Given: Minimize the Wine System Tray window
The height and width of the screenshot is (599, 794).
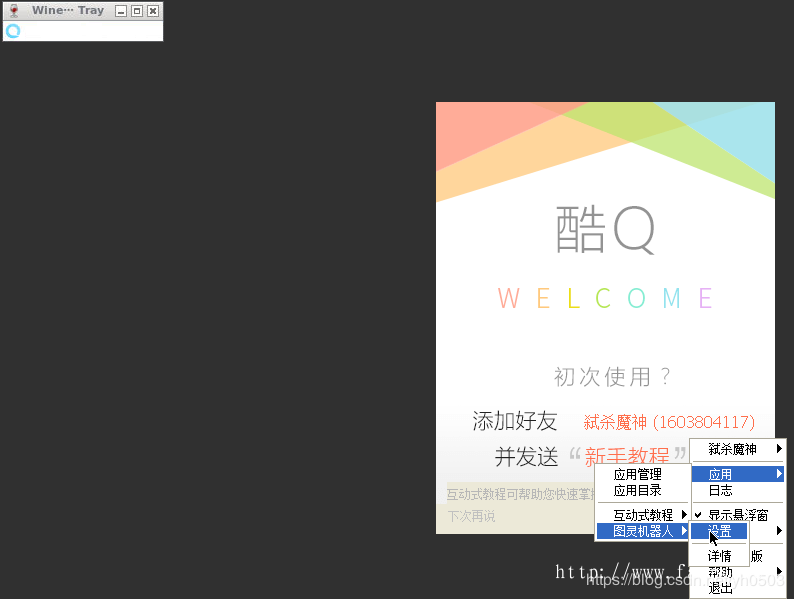Looking at the screenshot, I should (x=121, y=11).
